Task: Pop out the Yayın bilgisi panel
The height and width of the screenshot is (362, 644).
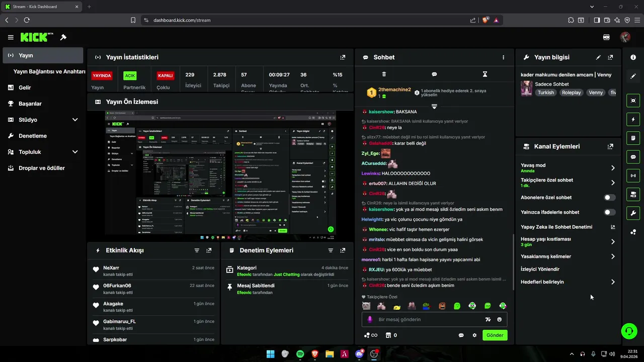Action: point(610,57)
